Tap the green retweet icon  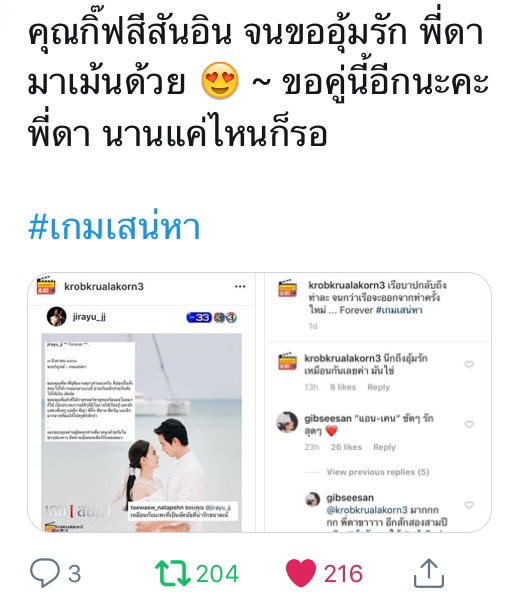click(x=173, y=573)
